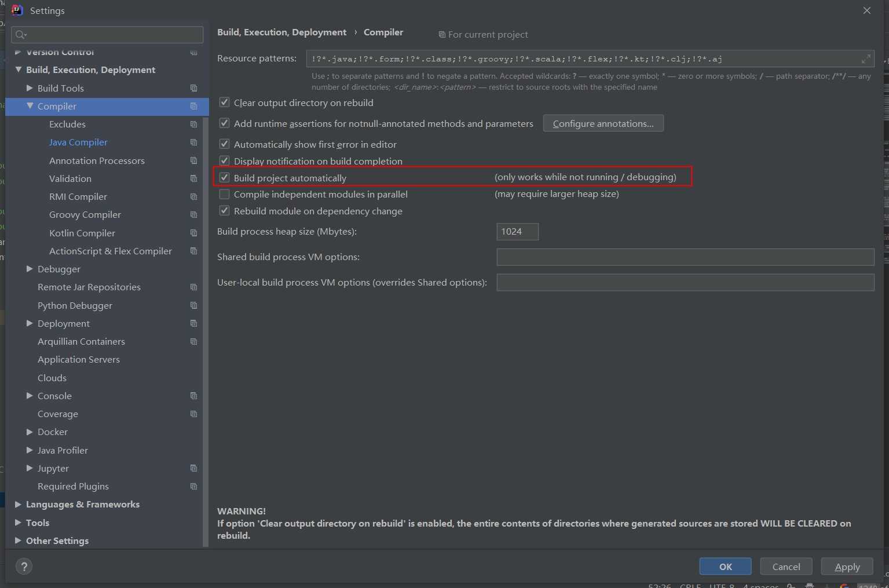The height and width of the screenshot is (588, 889).
Task: Enable Compile independent modules in parallel
Action: point(224,194)
